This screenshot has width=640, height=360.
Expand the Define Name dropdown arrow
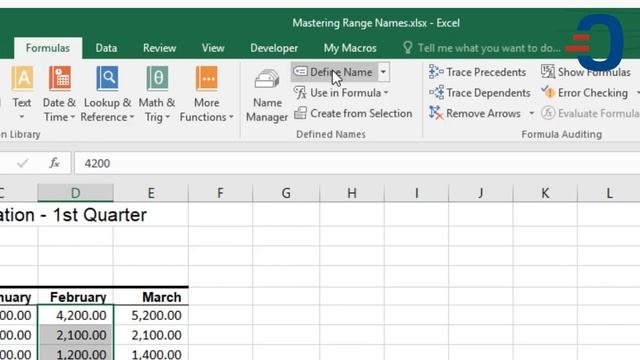click(384, 72)
